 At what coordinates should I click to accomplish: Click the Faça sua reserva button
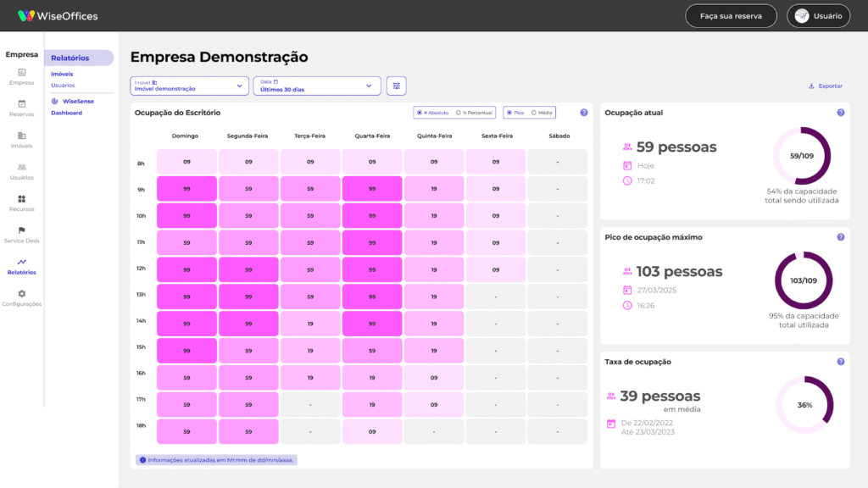point(731,15)
